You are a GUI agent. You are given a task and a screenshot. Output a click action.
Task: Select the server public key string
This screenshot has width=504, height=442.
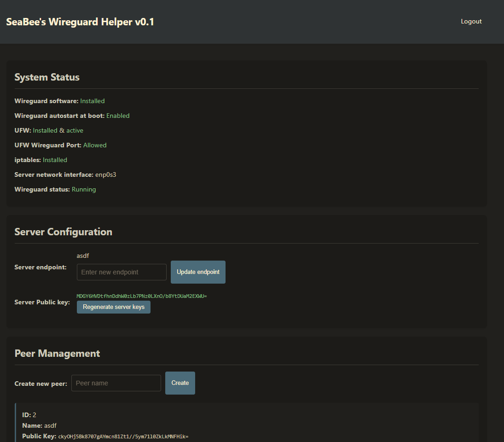tap(142, 296)
